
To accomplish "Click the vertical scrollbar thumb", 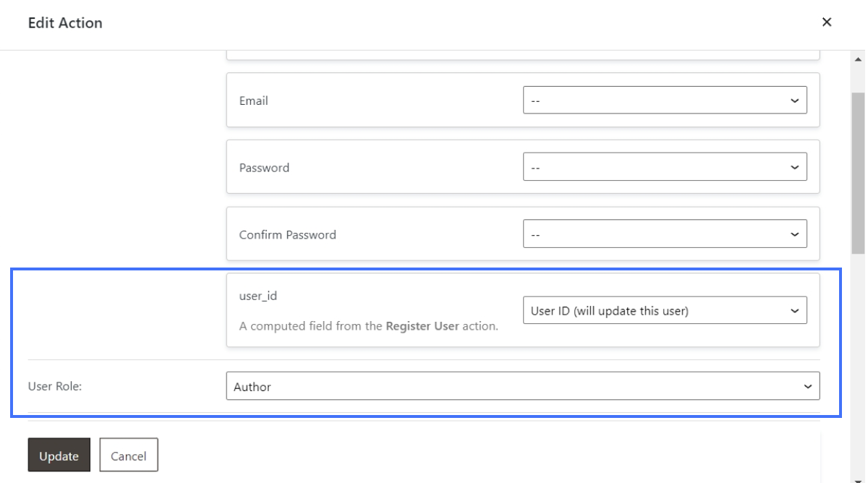I will (859, 174).
